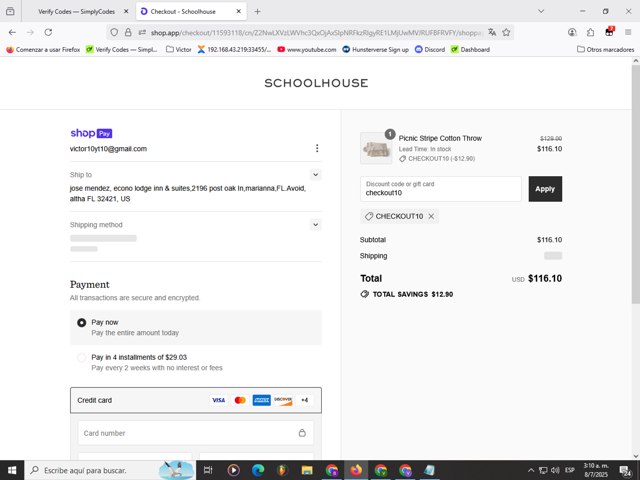Click the victor10yt10@gmail.com email
The width and height of the screenshot is (640, 480).
108,149
